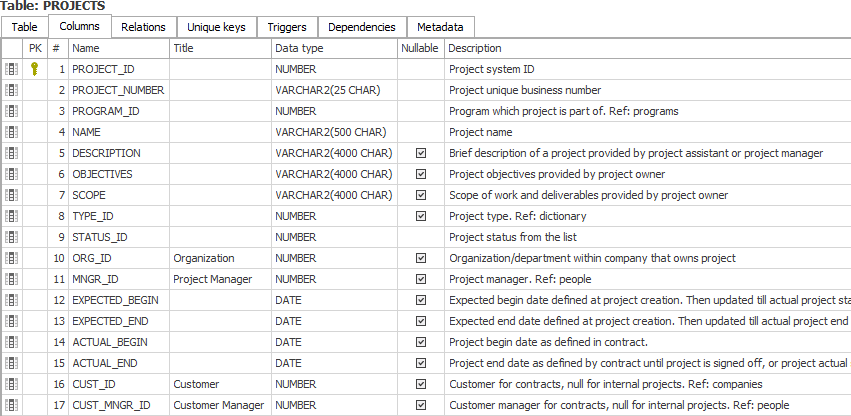Viewport: 851px width, 416px height.
Task: Select the Project Manager title cell
Action: 213,279
